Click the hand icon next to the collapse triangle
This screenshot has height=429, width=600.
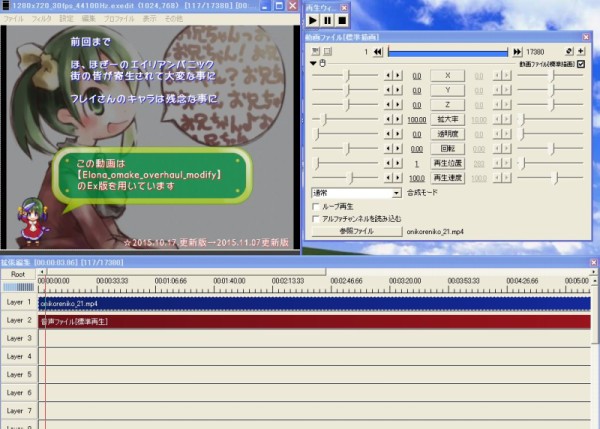click(323, 63)
